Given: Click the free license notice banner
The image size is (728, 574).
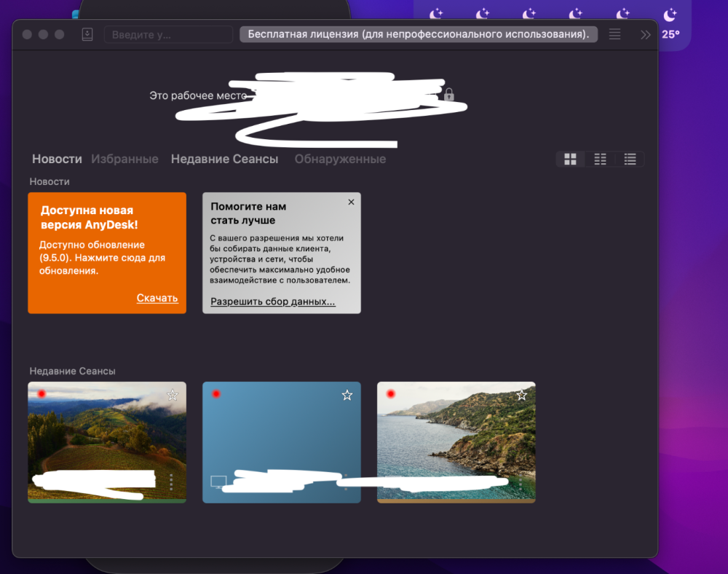Looking at the screenshot, I should (419, 34).
